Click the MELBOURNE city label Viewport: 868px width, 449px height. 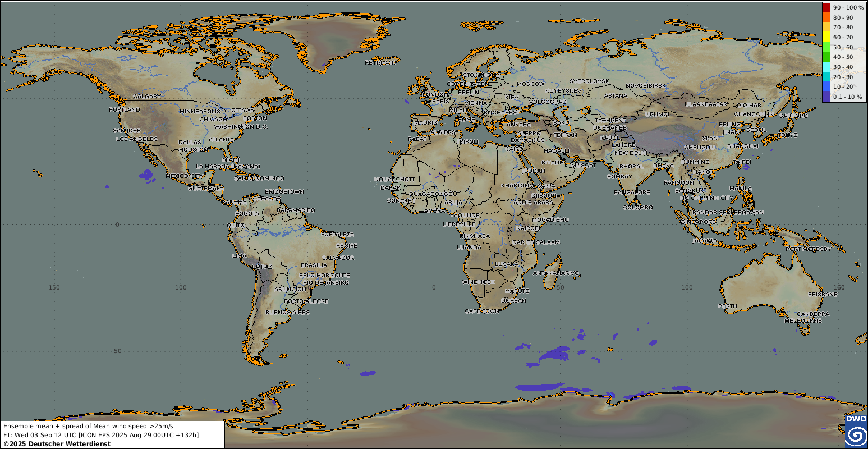803,320
